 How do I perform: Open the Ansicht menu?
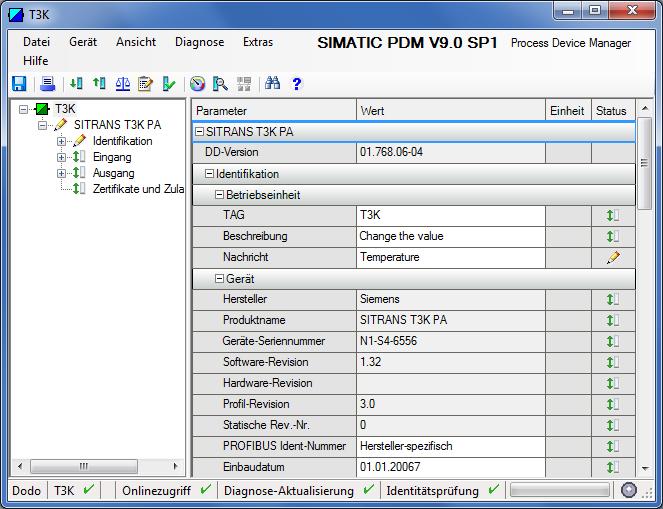(136, 42)
